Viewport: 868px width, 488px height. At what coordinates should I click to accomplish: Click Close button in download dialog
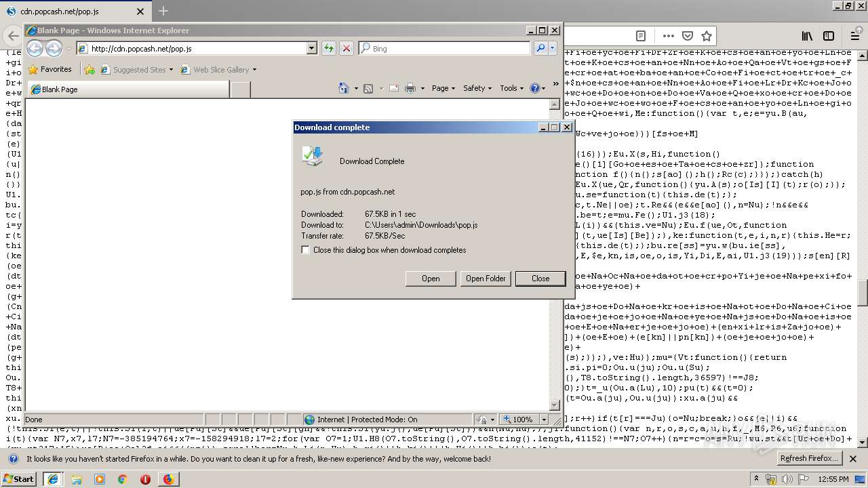(x=540, y=279)
